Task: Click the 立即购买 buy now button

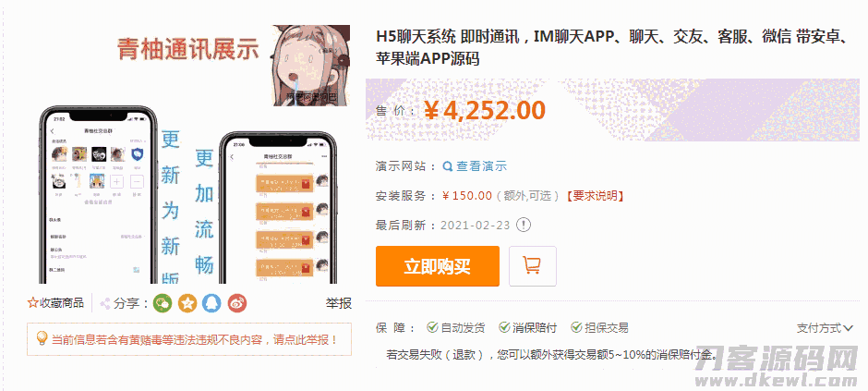Action: 438,266
